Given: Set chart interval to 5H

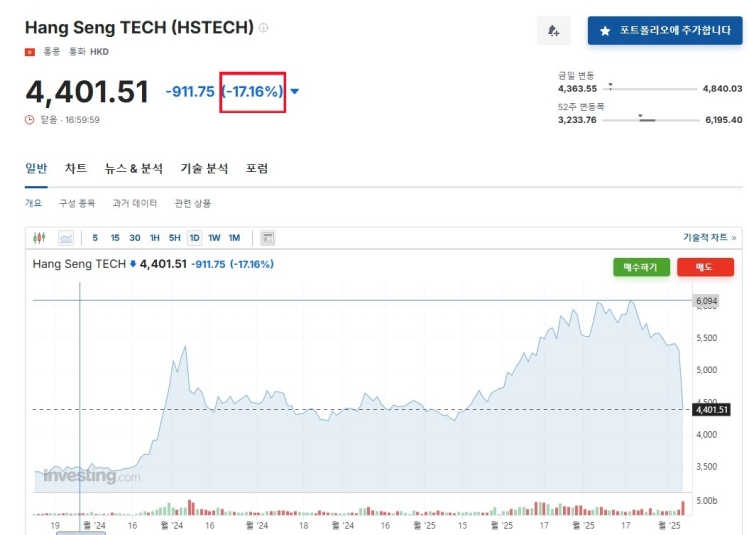Looking at the screenshot, I should tap(175, 237).
